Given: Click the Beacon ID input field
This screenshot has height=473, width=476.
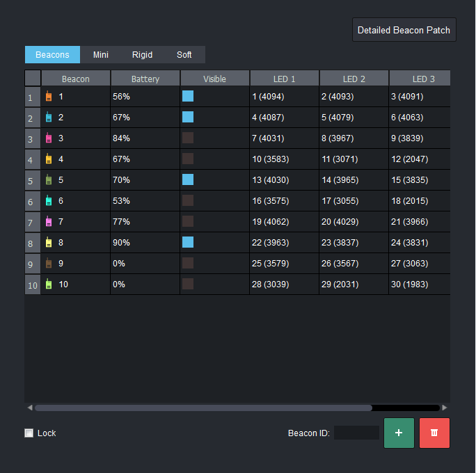Looking at the screenshot, I should (356, 433).
